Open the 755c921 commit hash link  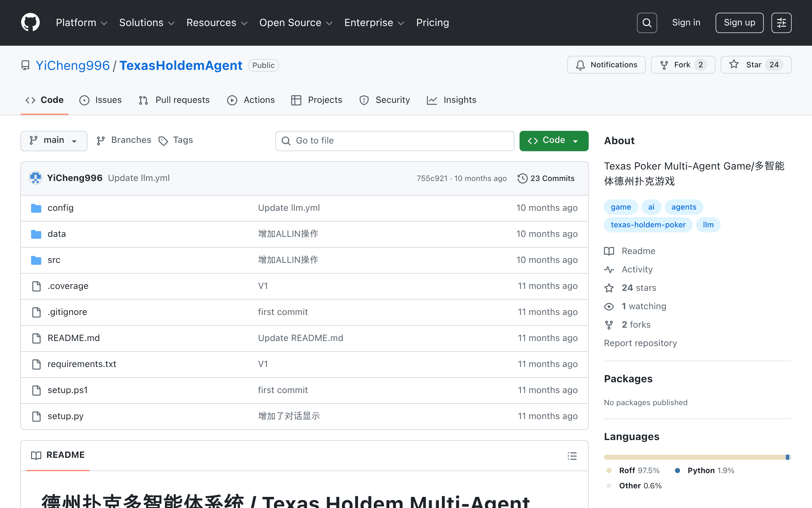point(432,178)
